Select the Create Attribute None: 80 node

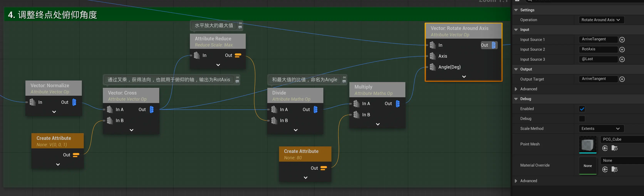pos(301,151)
